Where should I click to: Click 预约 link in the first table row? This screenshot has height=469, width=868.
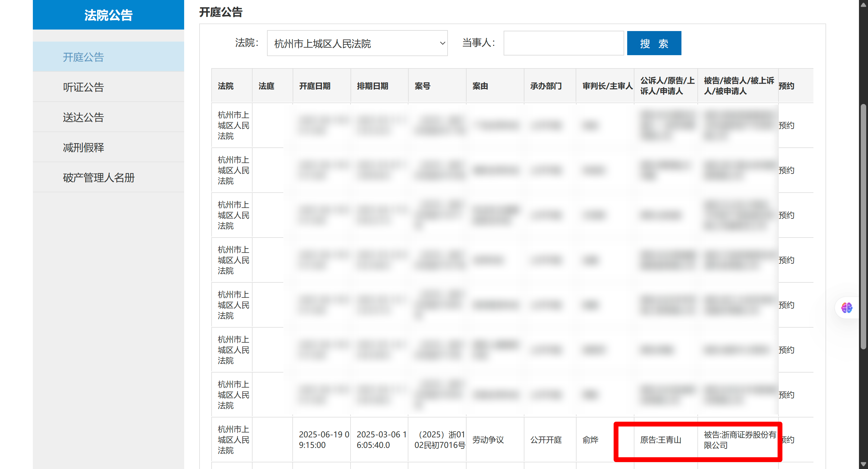[786, 125]
